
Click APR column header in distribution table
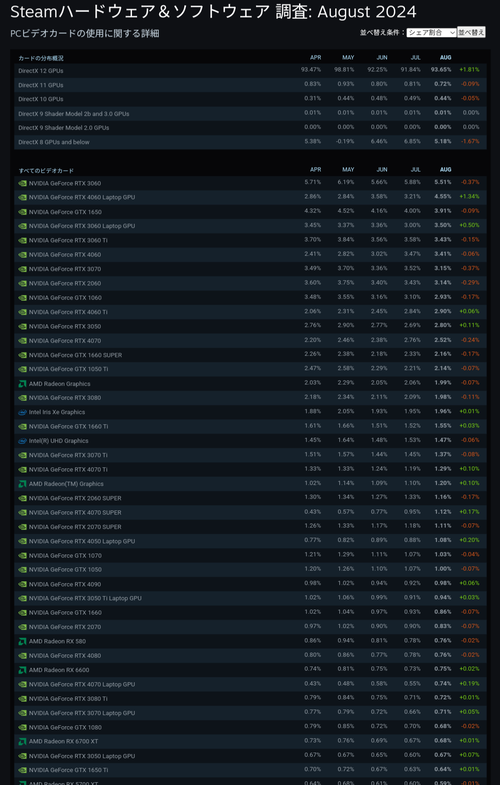click(315, 58)
